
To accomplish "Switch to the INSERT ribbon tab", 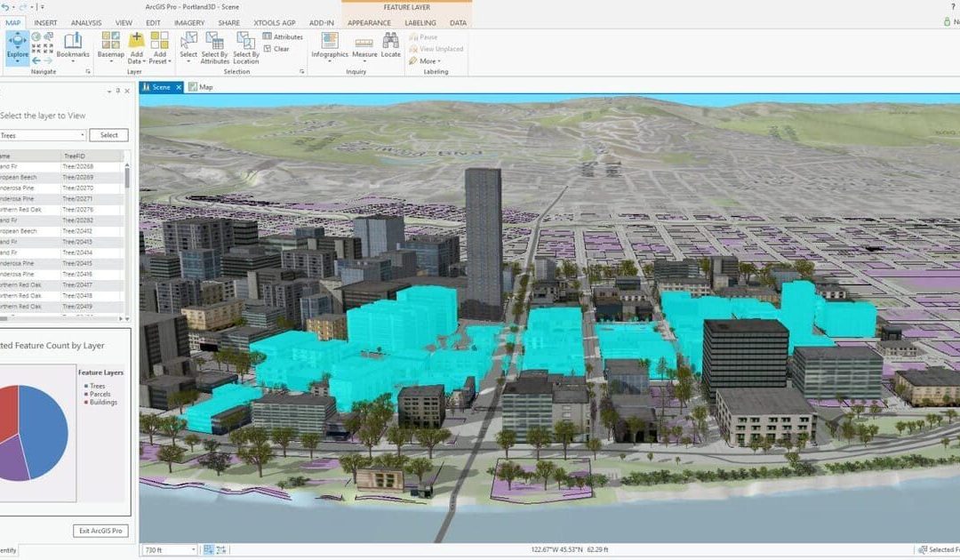I will tap(45, 22).
